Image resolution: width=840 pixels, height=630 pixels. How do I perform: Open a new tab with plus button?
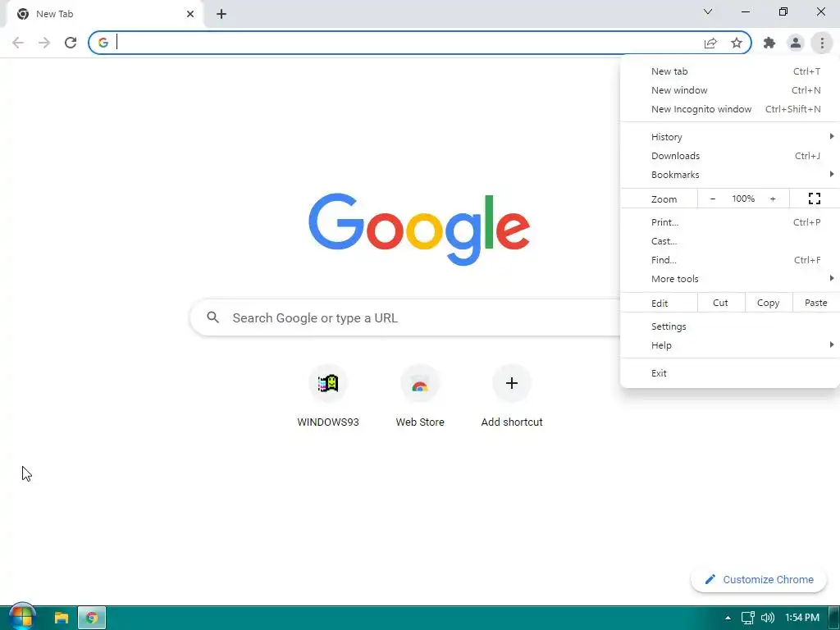(x=221, y=14)
